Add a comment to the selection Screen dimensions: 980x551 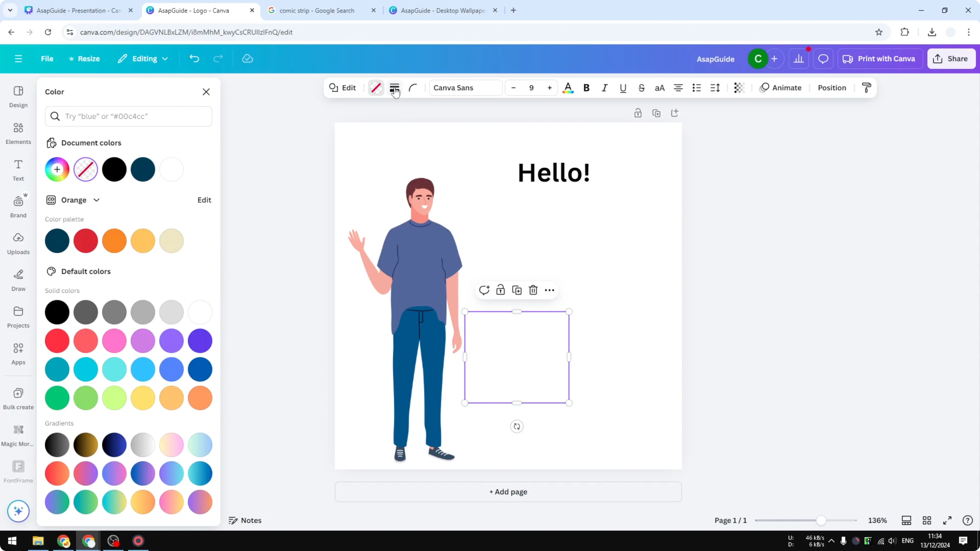pyautogui.click(x=484, y=290)
